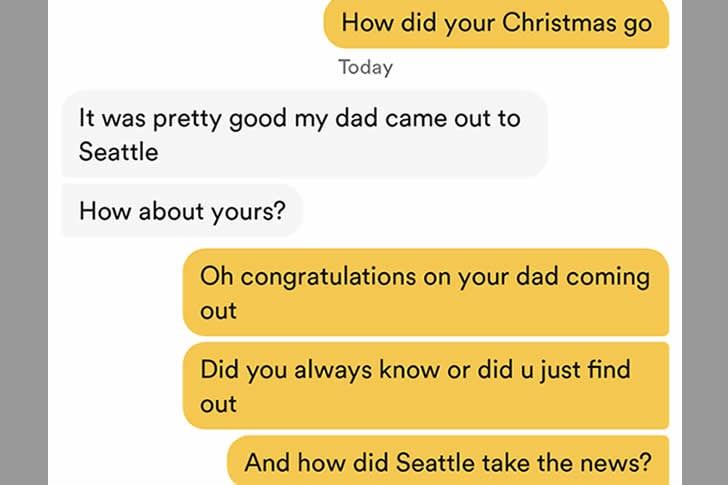Click "Seattle" in the gray received bubble
This screenshot has width=728, height=485.
point(118,152)
